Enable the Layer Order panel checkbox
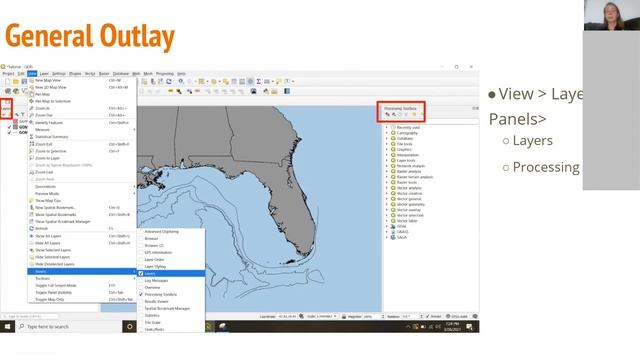The width and height of the screenshot is (640, 360). coord(141,260)
